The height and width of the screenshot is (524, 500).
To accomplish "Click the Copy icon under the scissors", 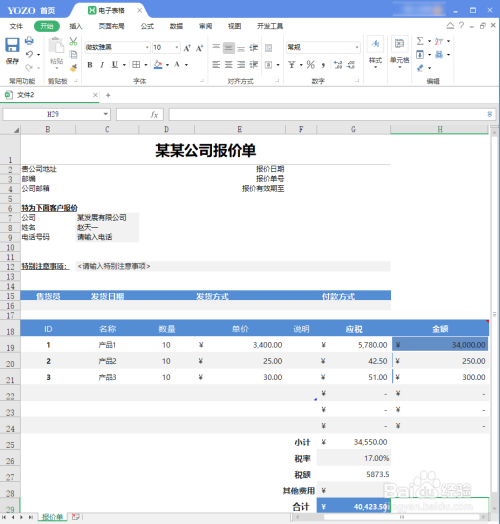I will 73,54.
